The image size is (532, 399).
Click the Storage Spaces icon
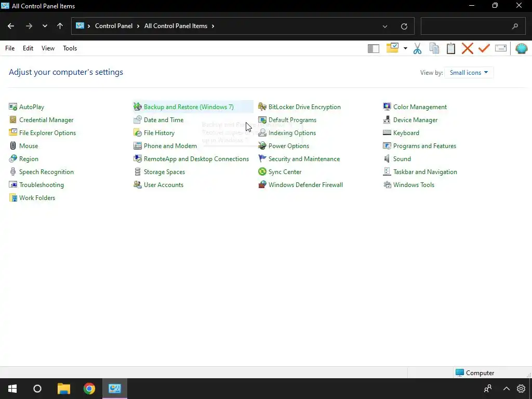pos(137,171)
